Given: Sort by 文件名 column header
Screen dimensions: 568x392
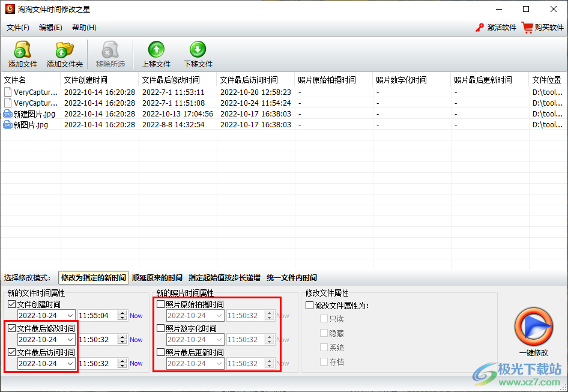Looking at the screenshot, I should tap(31, 80).
